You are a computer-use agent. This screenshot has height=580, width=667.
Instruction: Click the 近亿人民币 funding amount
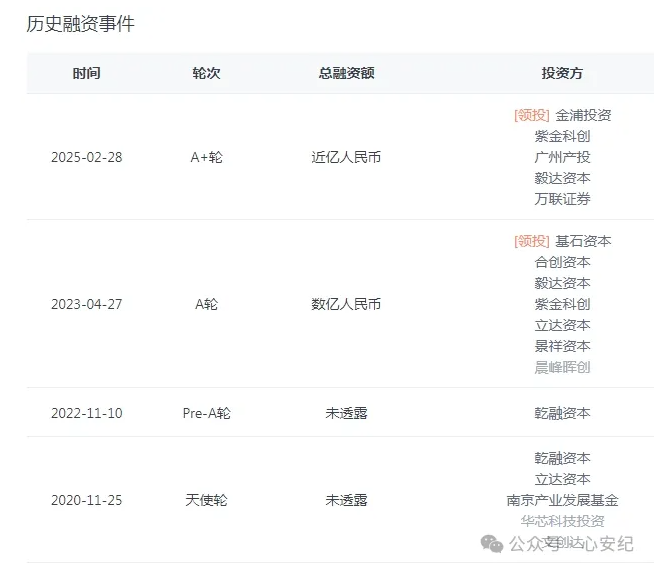pyautogui.click(x=346, y=157)
